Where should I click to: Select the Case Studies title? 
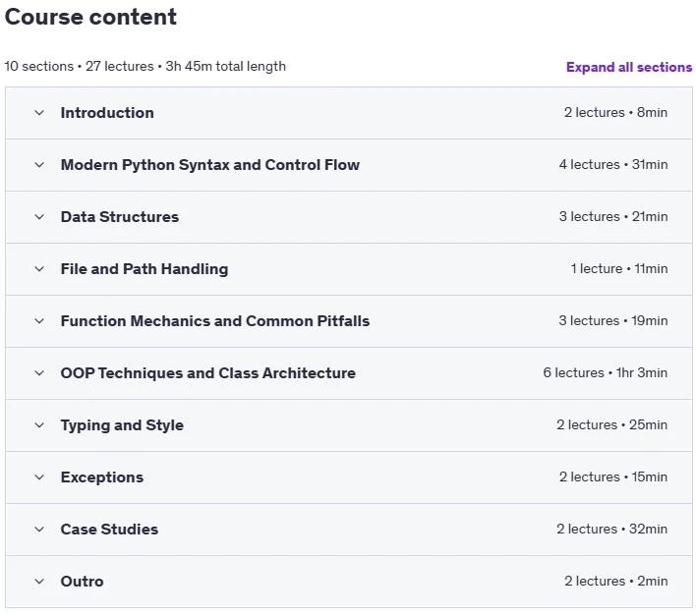click(x=109, y=530)
